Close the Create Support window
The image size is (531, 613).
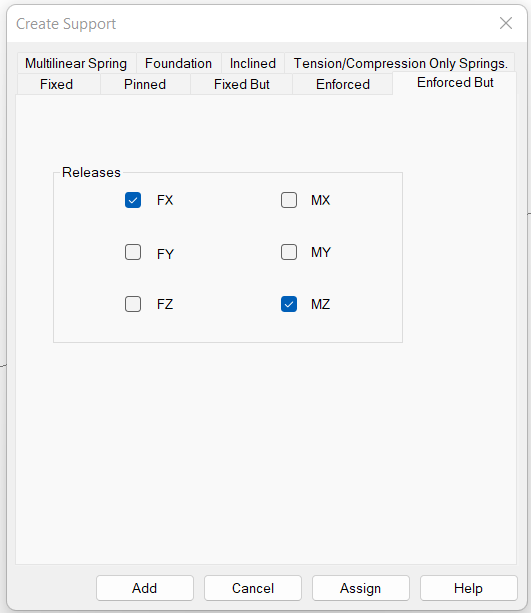[506, 23]
